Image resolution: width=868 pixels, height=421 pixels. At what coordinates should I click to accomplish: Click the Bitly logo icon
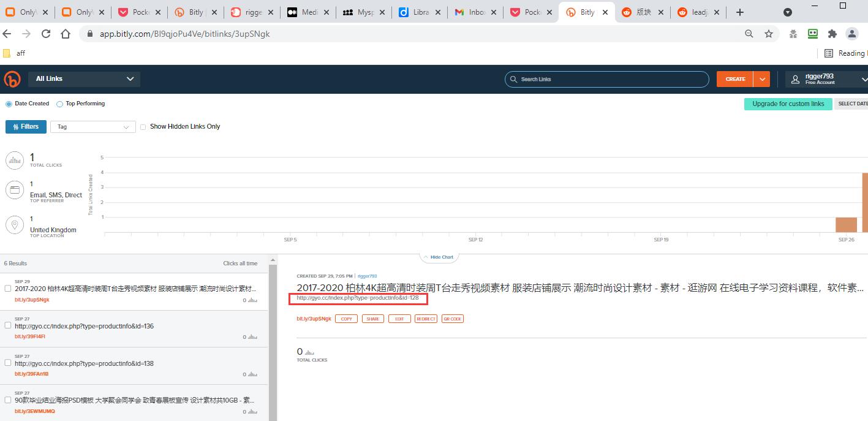12,79
